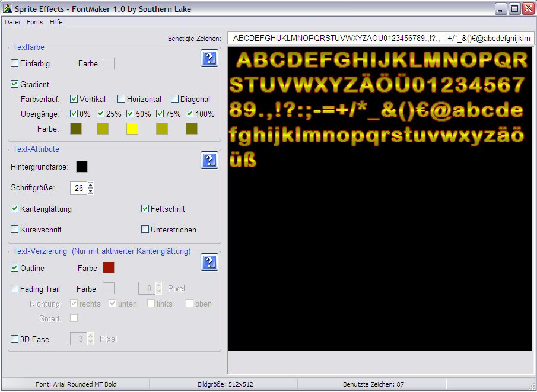Change the 25% gradient color swatch
This screenshot has height=392, width=537.
tap(103, 129)
